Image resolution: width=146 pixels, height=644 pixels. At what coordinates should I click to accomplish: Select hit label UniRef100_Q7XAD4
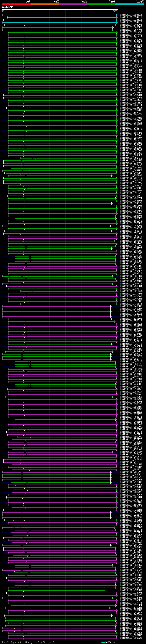(131, 294)
